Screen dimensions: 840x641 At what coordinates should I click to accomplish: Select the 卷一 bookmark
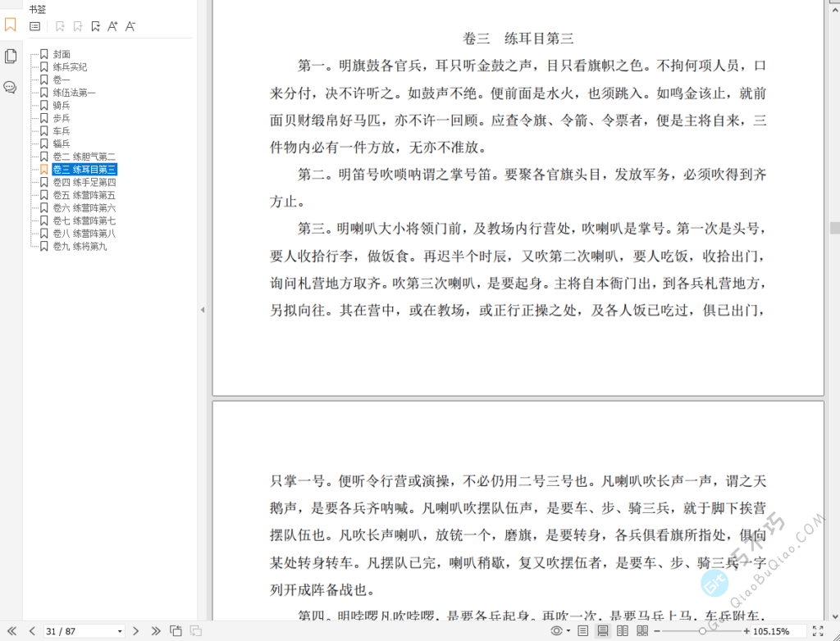(57, 79)
